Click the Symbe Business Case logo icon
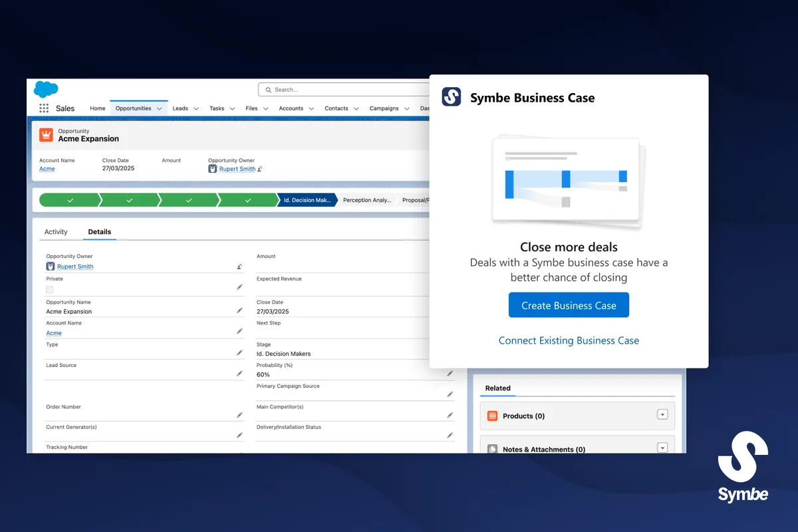 452,97
